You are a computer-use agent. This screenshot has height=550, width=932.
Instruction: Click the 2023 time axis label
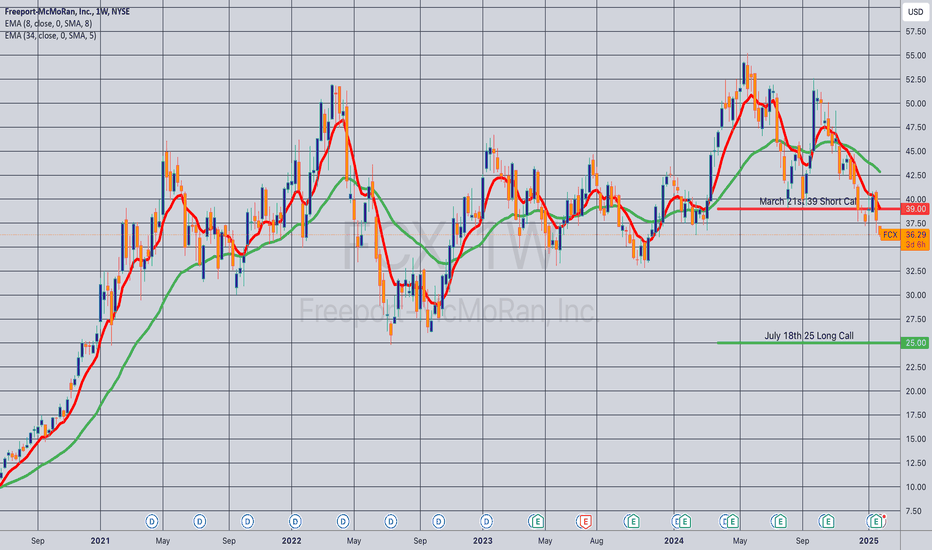click(x=483, y=540)
